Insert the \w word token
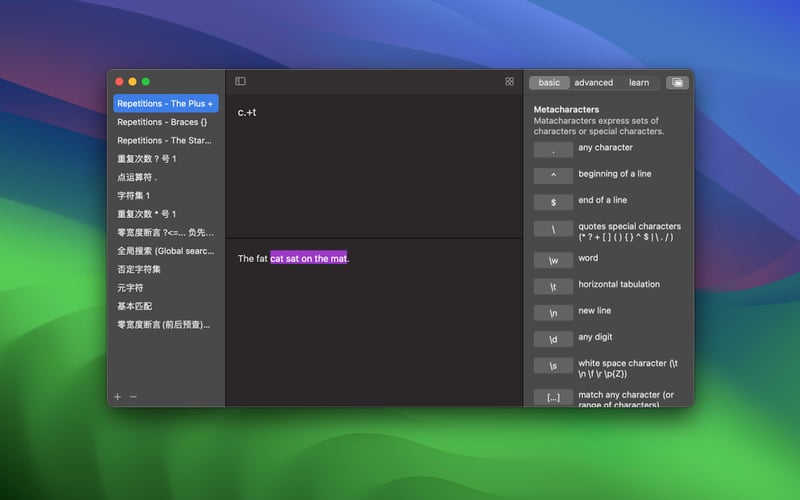 click(553, 260)
